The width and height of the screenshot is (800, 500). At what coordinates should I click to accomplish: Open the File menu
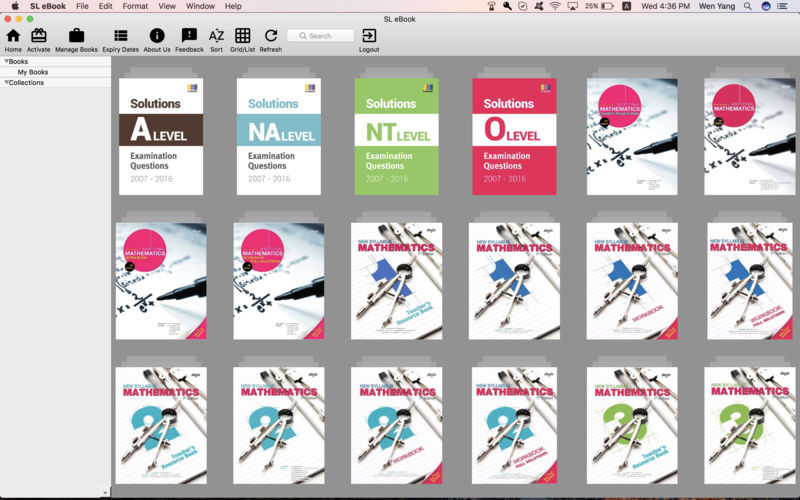click(82, 6)
